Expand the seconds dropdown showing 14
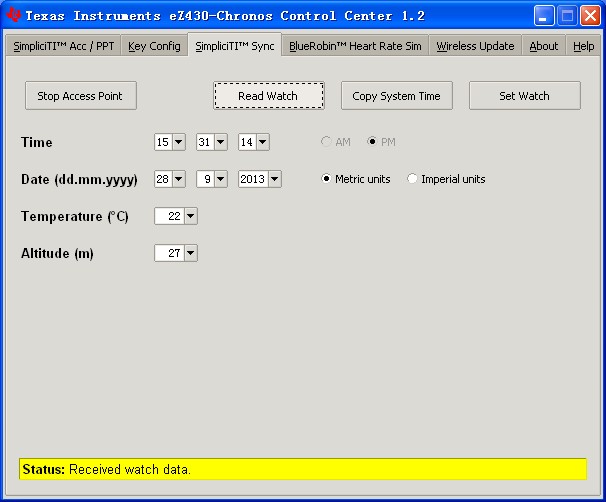This screenshot has height=502, width=606. [x=262, y=142]
